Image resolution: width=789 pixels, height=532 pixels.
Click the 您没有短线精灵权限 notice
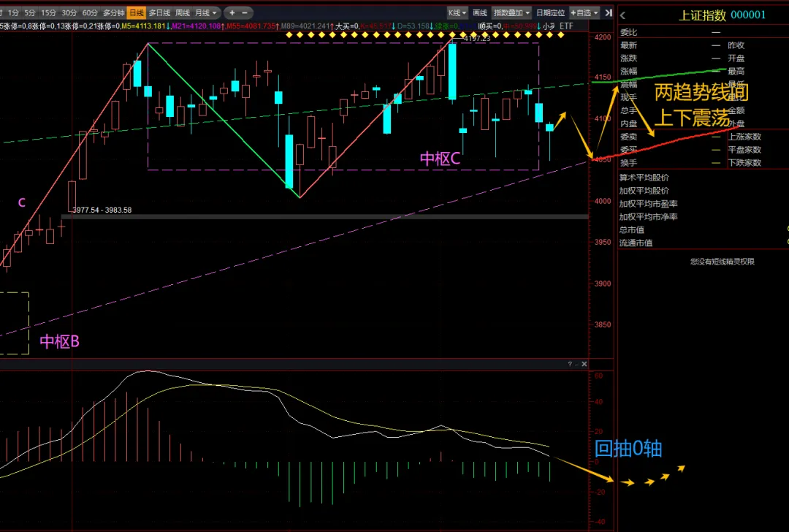point(722,262)
